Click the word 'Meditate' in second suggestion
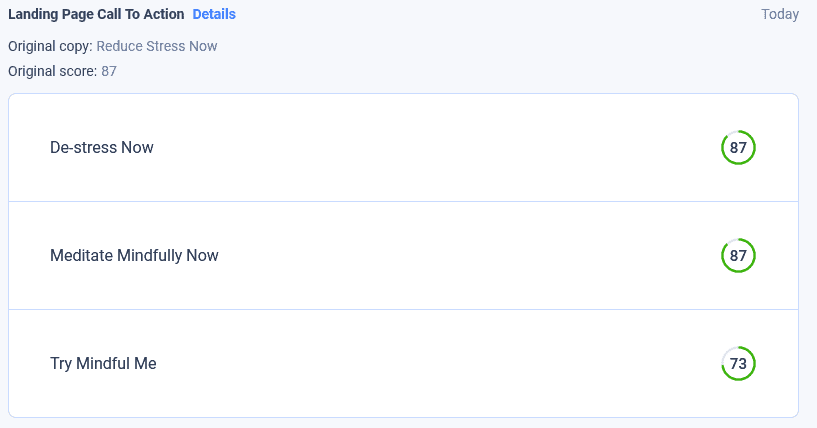 coord(81,256)
